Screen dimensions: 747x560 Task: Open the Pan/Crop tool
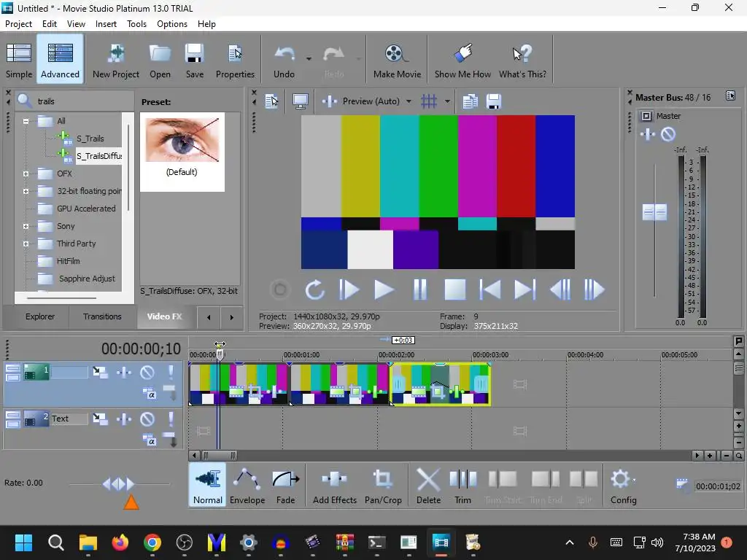click(x=383, y=486)
